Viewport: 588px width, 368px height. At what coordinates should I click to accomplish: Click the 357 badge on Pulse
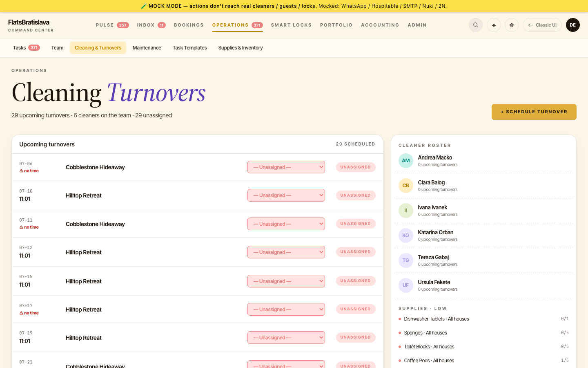(x=123, y=25)
